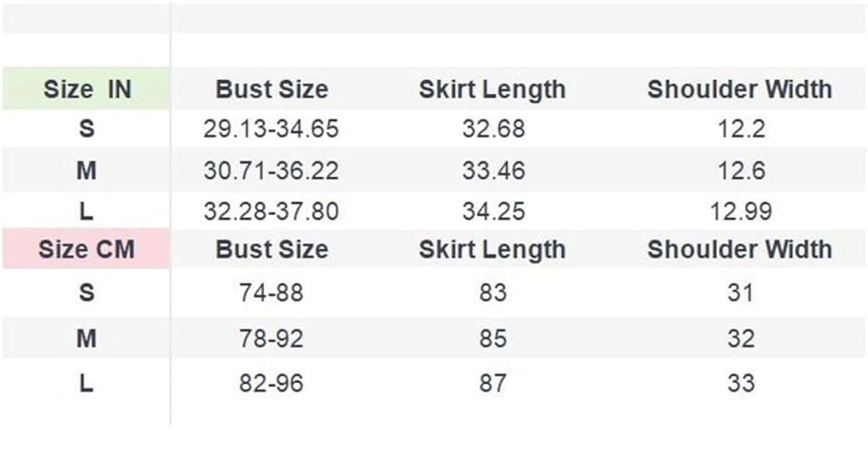This screenshot has height=471, width=868.
Task: Click the pink Size CM header cell
Action: click(86, 249)
